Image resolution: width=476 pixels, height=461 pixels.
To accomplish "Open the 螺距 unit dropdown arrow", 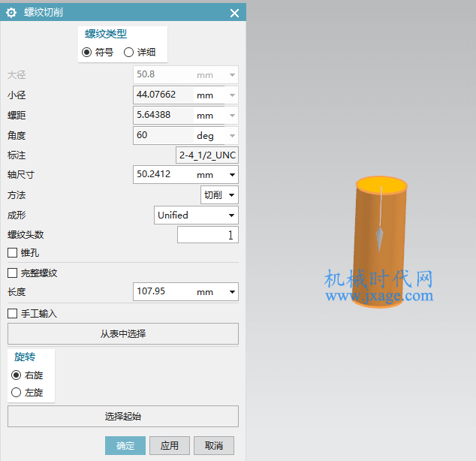I will click(x=232, y=116).
